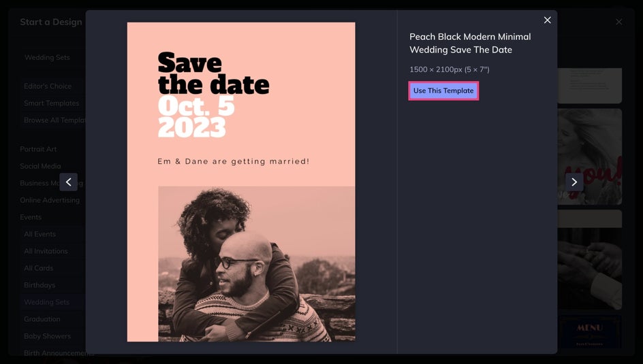The width and height of the screenshot is (643, 364).
Task: Click the Save the Date preview image
Action: (x=241, y=182)
